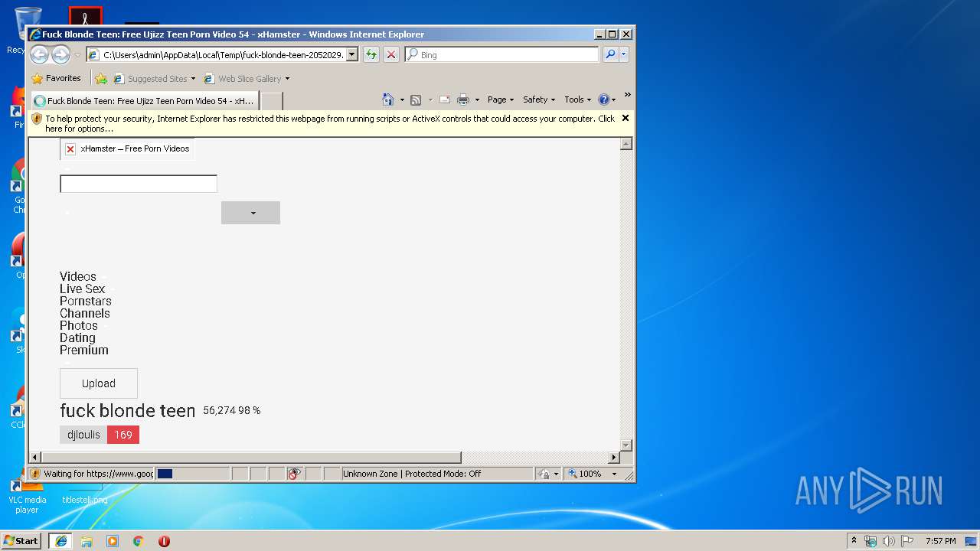Click the RSS feeds icon
Screen dimensions: 980x551
416,99
